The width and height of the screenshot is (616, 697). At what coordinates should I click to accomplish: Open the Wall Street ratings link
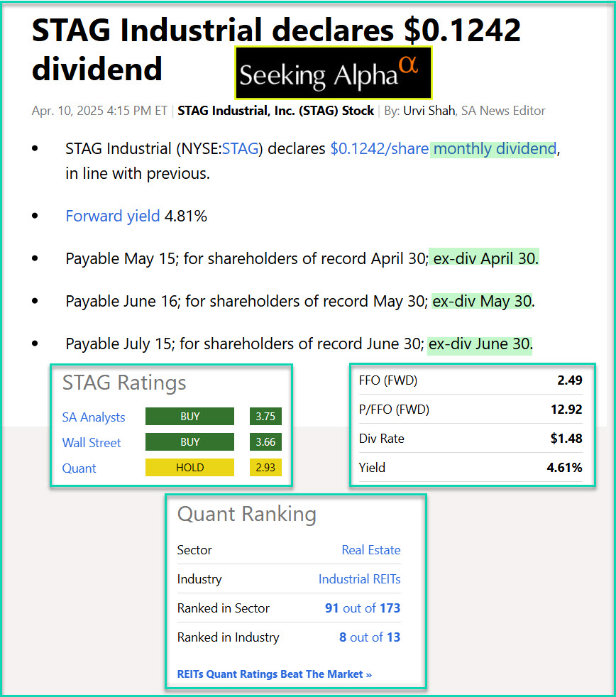coord(92,443)
